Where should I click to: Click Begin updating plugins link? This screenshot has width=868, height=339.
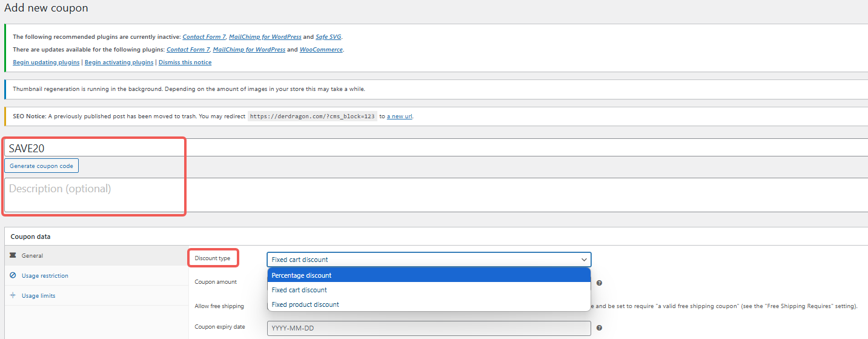[46, 62]
